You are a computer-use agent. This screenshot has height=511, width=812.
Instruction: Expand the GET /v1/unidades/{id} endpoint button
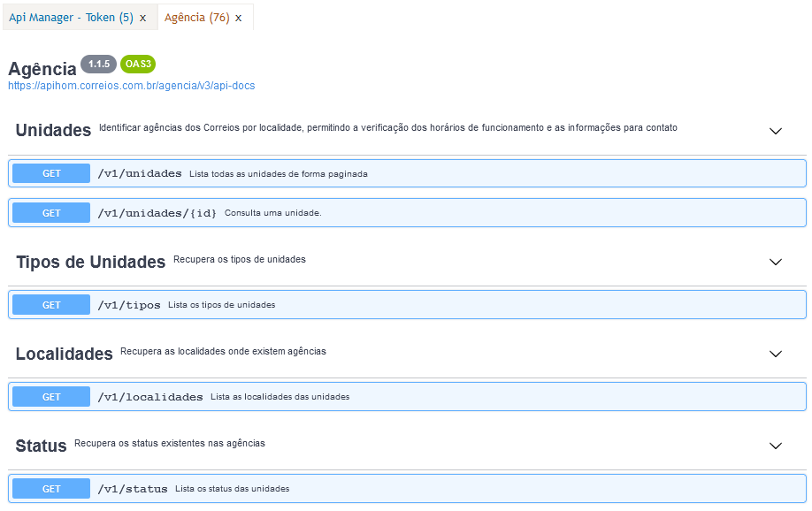51,213
